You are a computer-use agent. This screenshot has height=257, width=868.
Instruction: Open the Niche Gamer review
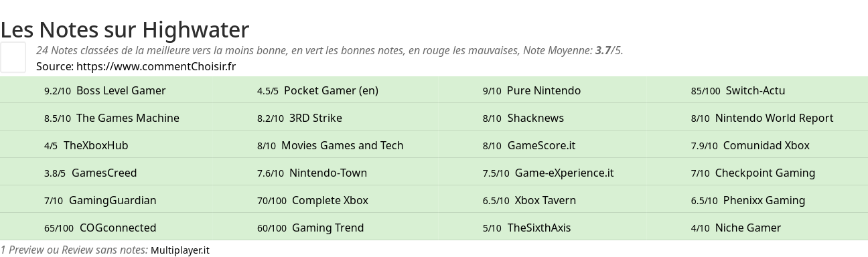pyautogui.click(x=748, y=228)
